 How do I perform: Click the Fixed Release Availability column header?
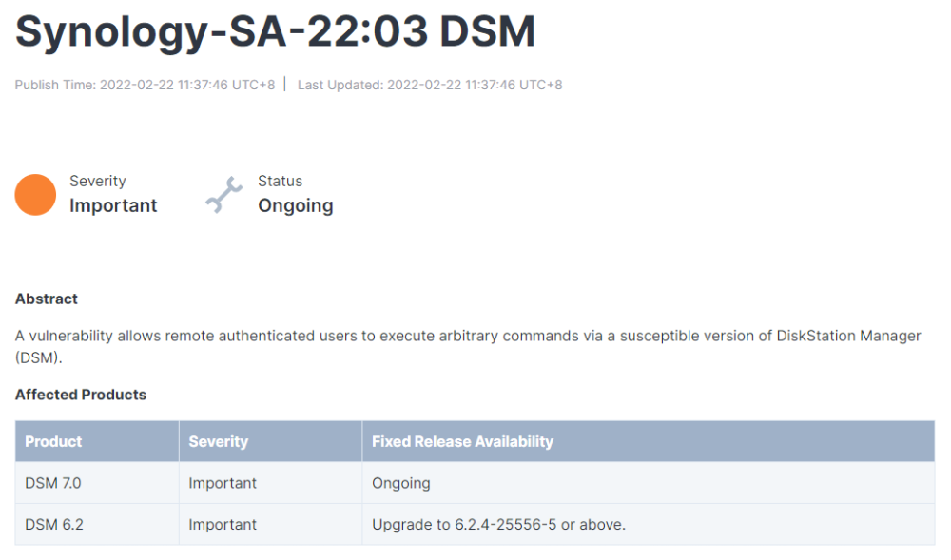click(x=462, y=441)
